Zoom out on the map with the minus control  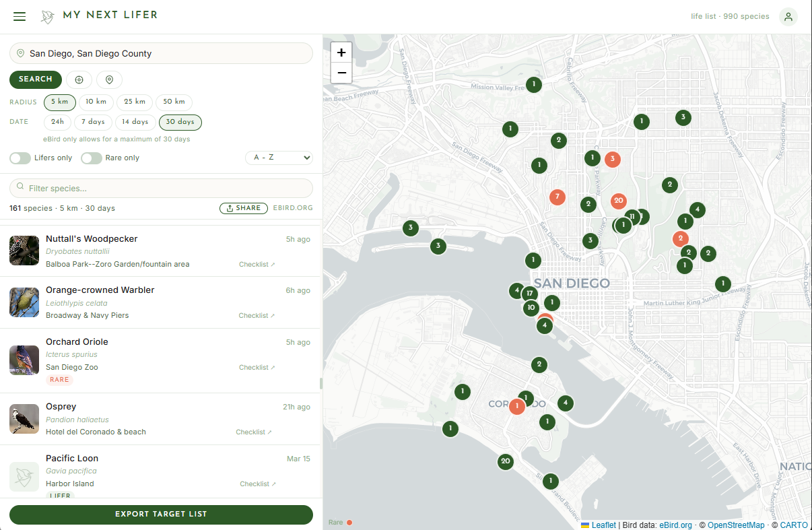tap(341, 73)
